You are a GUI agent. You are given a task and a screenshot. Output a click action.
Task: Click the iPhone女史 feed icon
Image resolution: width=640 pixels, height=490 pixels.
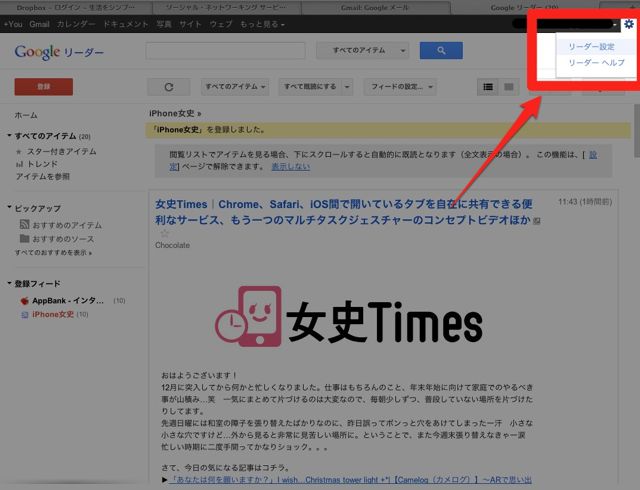point(24,314)
